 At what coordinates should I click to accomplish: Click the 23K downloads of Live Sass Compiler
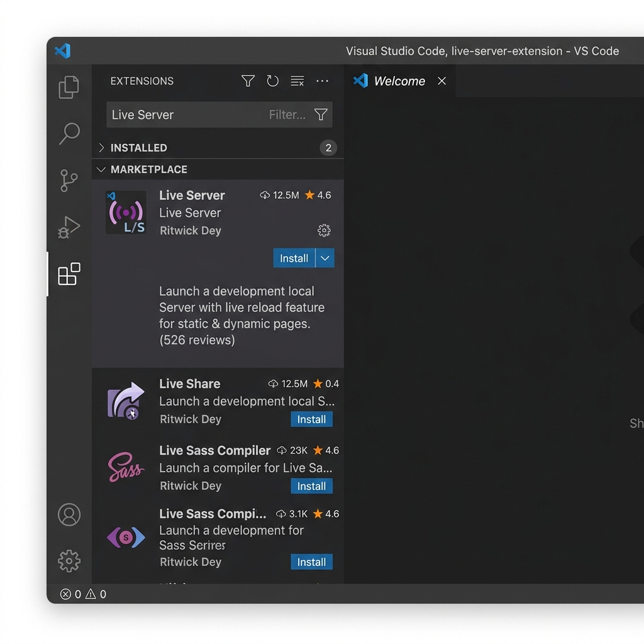pos(292,450)
